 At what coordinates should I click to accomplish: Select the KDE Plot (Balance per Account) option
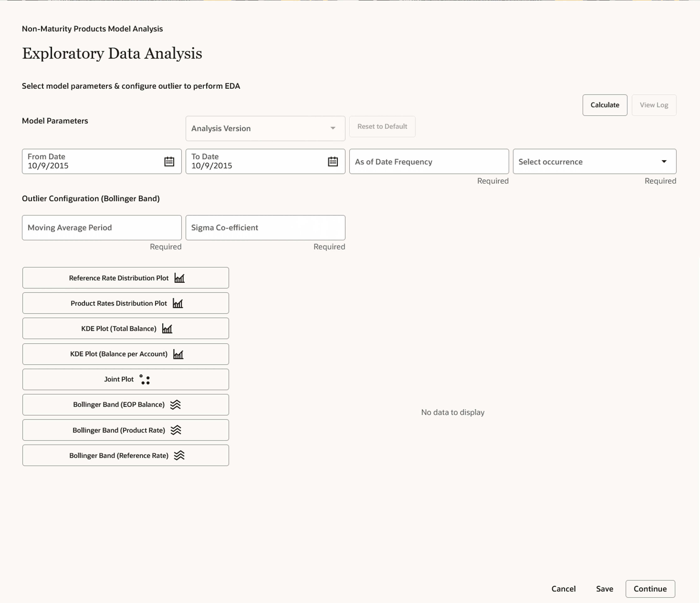coord(125,354)
